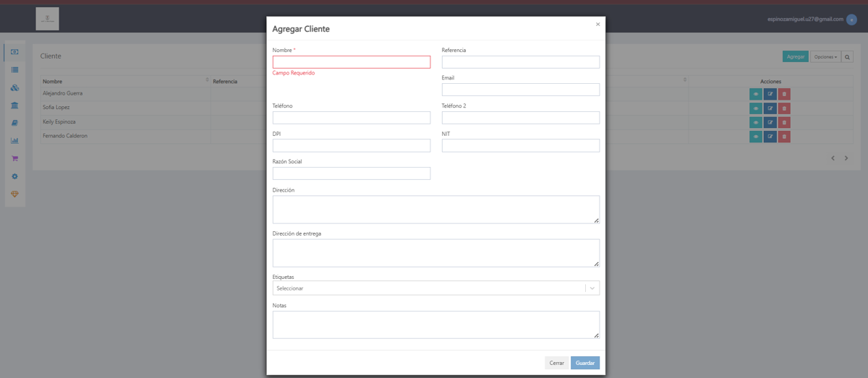868x378 pixels.
Task: Click the Cerrar button
Action: [x=556, y=363]
